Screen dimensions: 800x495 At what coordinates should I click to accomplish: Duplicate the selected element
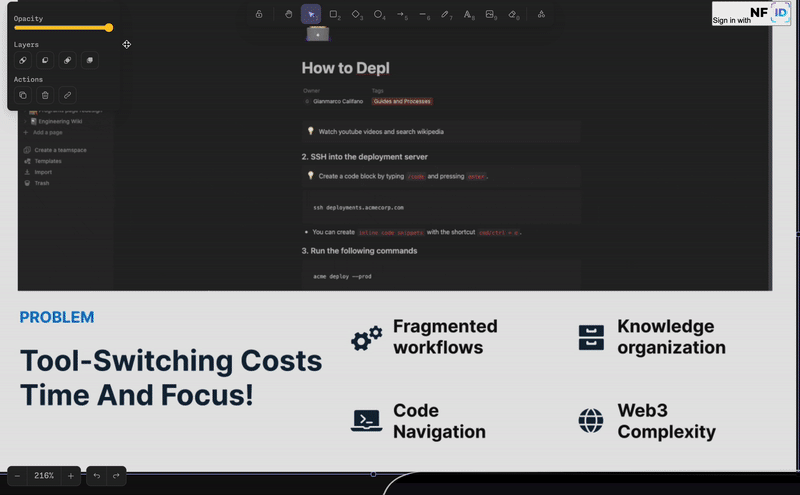(23, 95)
